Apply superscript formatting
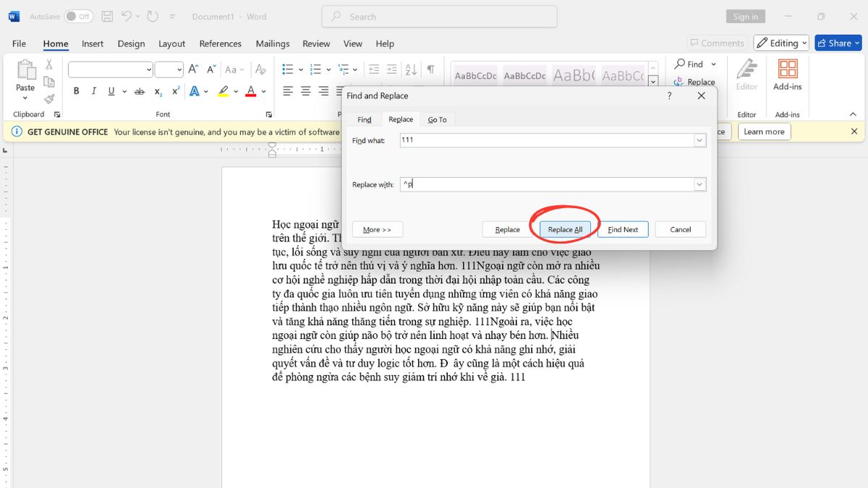This screenshot has width=868, height=488. click(176, 91)
